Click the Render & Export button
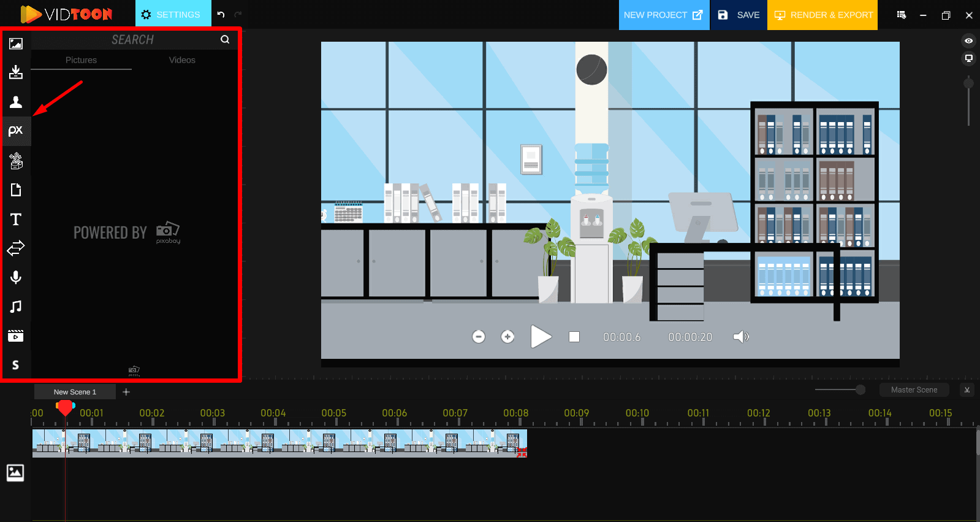The height and width of the screenshot is (522, 980). pyautogui.click(x=822, y=15)
